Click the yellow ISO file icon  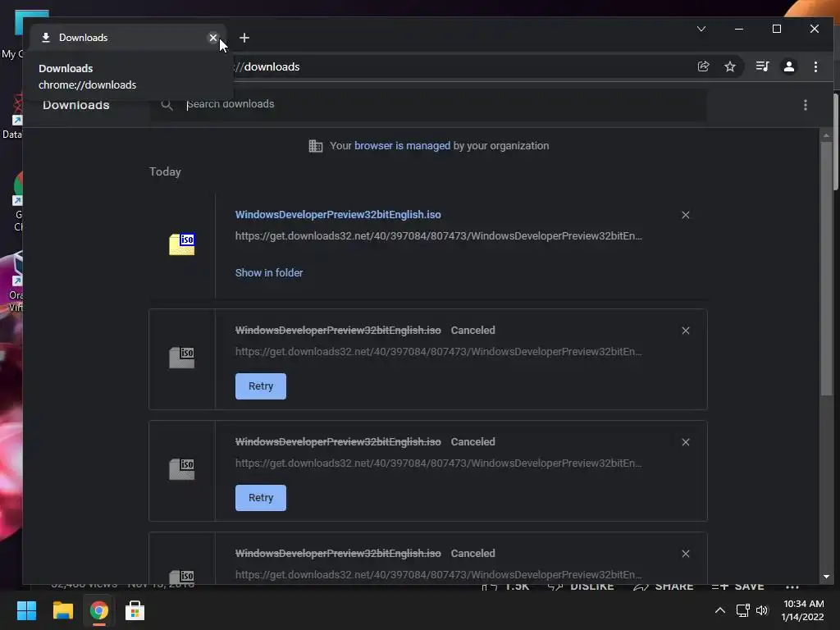click(182, 244)
